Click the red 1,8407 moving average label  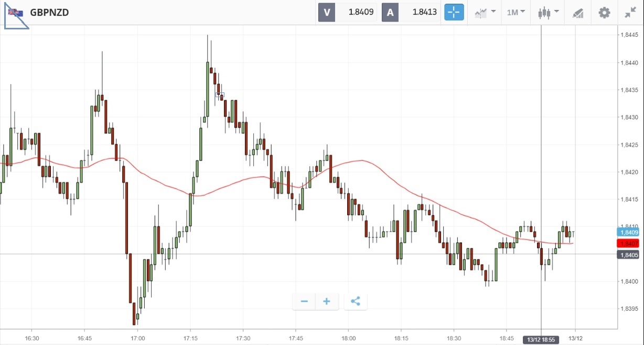point(628,244)
